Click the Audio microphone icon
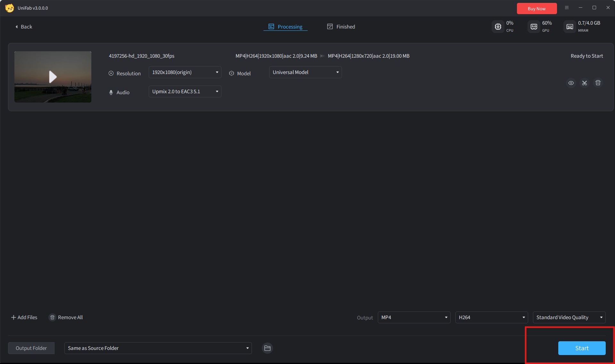 pos(111,92)
